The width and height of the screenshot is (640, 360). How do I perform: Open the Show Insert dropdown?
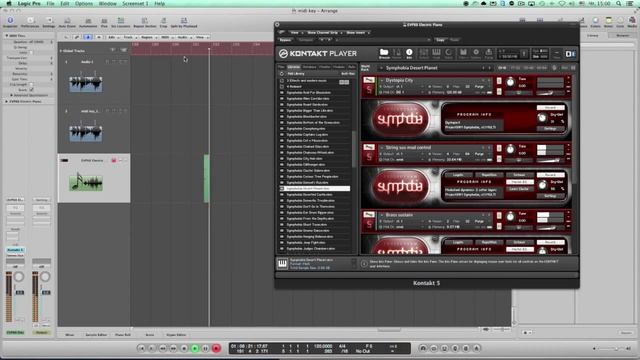358,33
